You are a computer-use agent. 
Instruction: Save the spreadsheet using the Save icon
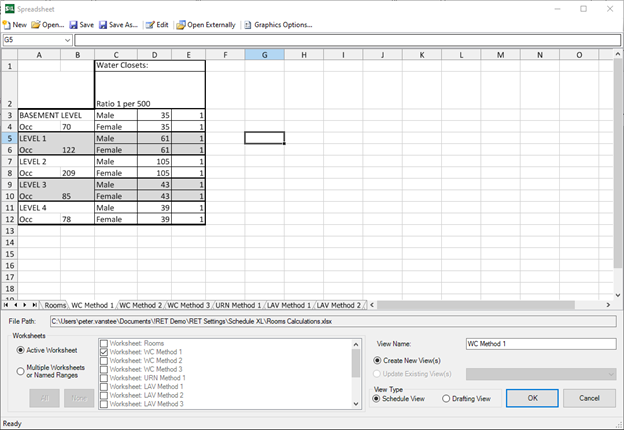(x=73, y=25)
